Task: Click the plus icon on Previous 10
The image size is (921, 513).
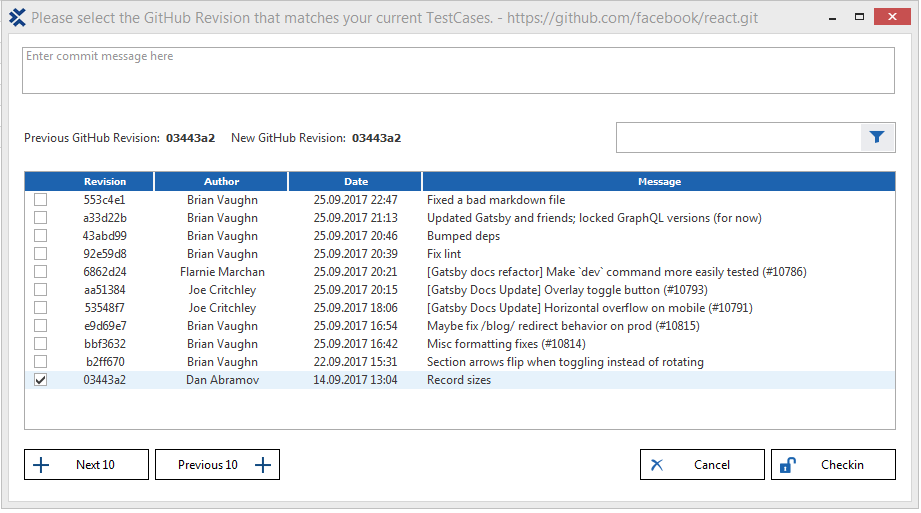Action: tap(263, 465)
